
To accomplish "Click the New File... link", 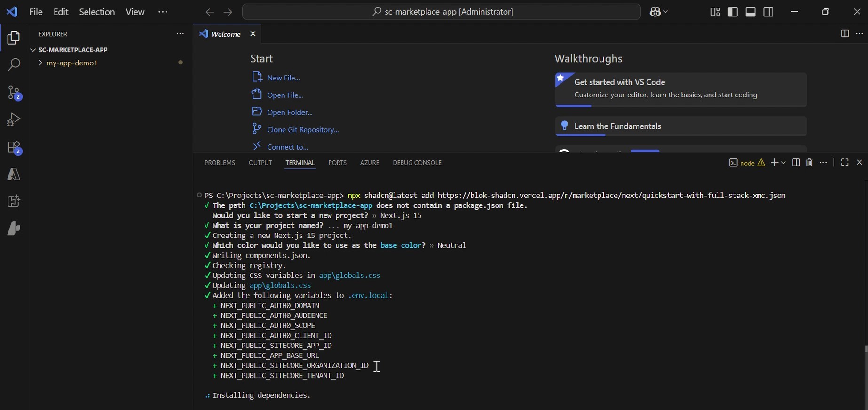I will pyautogui.click(x=283, y=78).
